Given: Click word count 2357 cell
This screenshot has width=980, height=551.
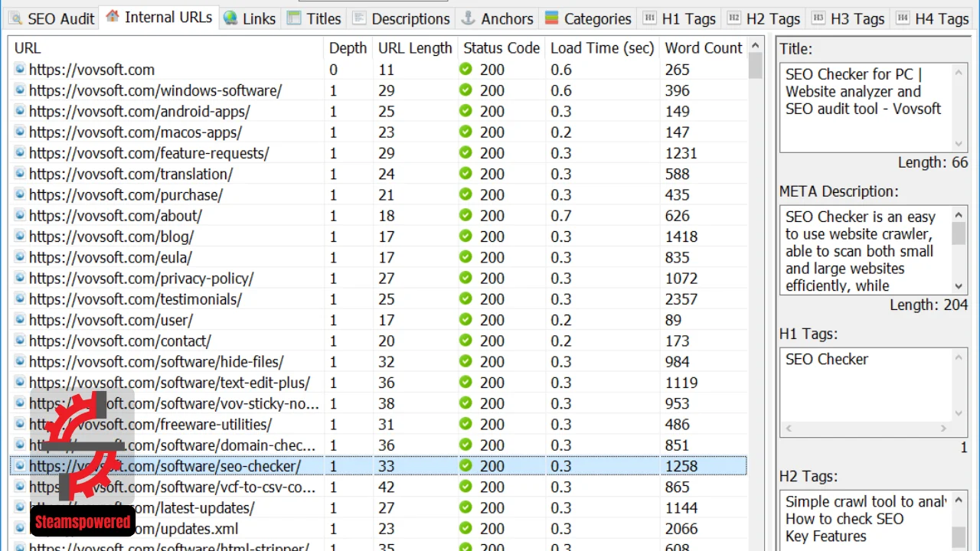Looking at the screenshot, I should point(681,299).
